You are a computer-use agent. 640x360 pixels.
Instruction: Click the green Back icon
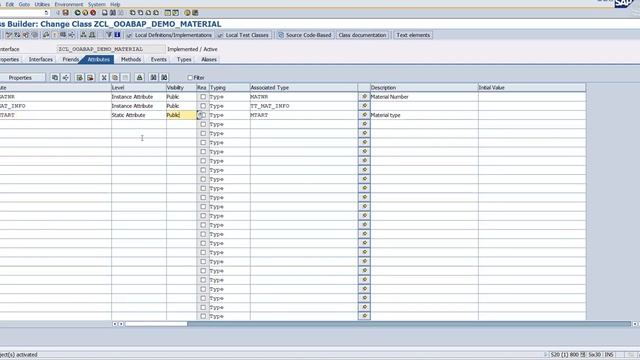coord(78,13)
